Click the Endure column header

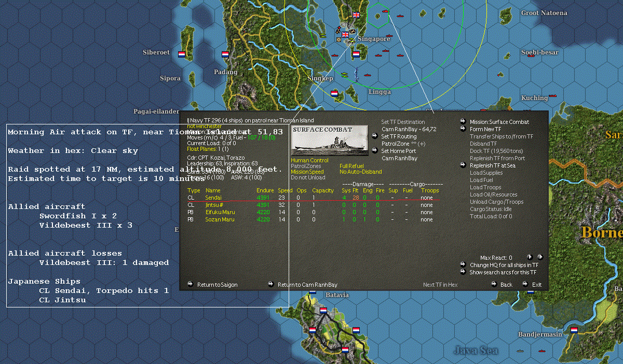pyautogui.click(x=265, y=190)
